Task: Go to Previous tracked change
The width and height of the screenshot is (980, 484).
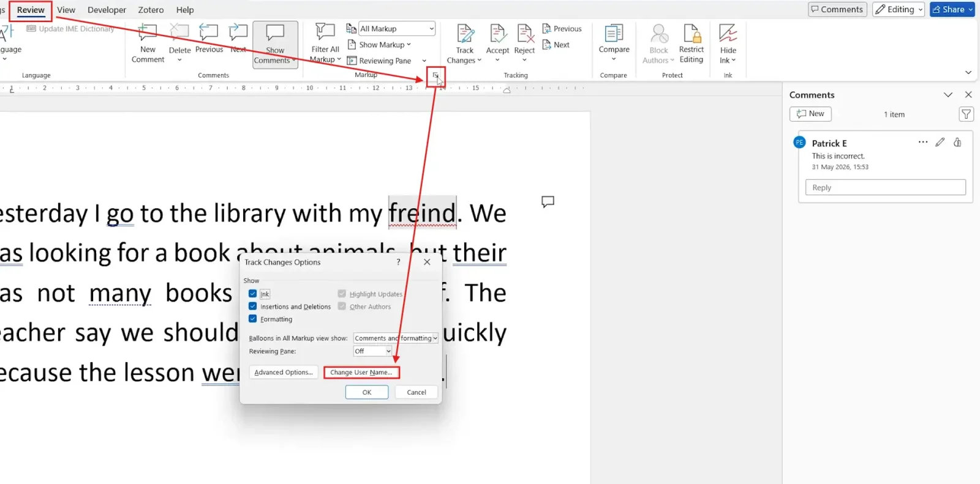Action: click(562, 29)
